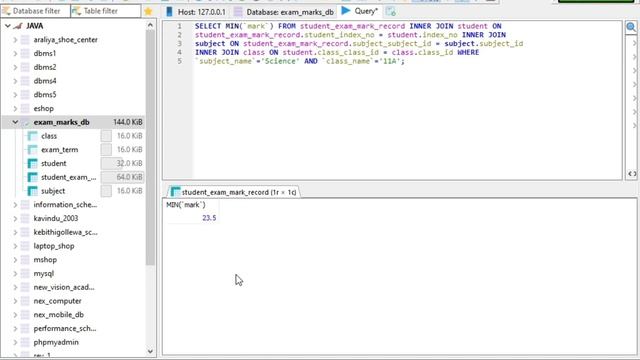The image size is (640, 360).
Task: Click the class table icon
Action: 32,136
